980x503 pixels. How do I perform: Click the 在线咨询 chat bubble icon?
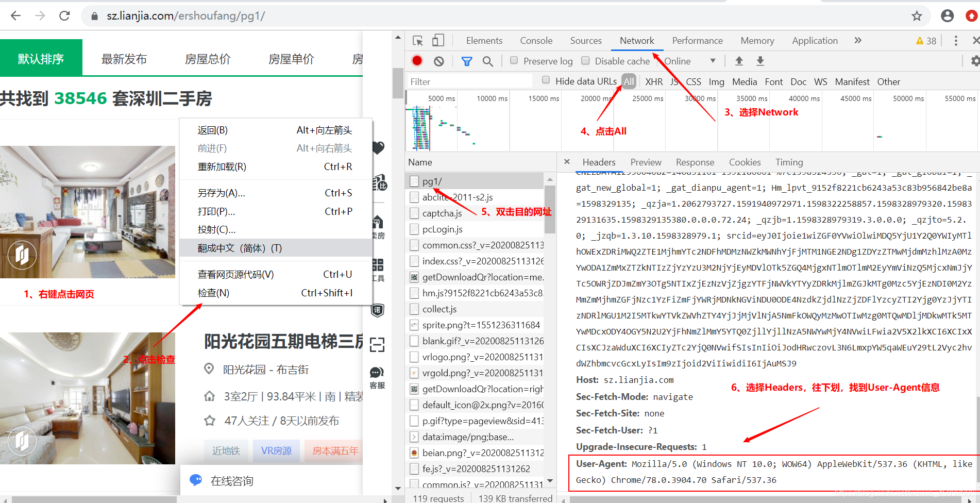(196, 480)
